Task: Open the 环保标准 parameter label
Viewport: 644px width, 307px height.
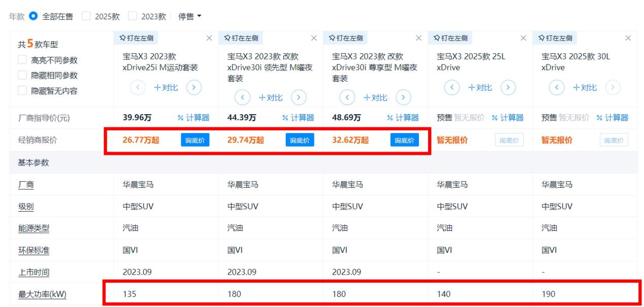Action: (34, 250)
